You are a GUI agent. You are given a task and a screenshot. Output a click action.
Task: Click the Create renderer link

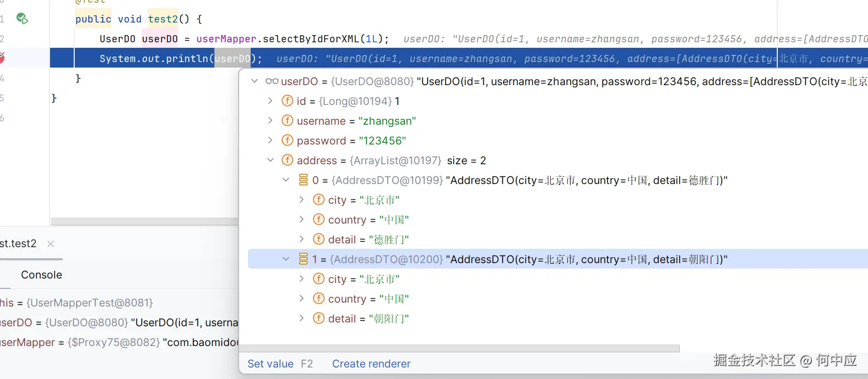click(371, 364)
